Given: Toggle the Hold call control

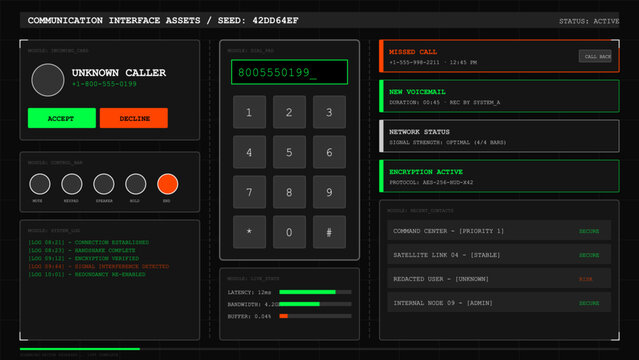Looking at the screenshot, I should (136, 184).
